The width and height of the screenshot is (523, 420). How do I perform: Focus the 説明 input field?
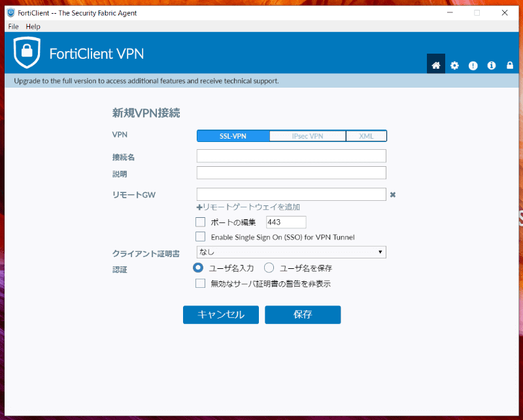291,173
